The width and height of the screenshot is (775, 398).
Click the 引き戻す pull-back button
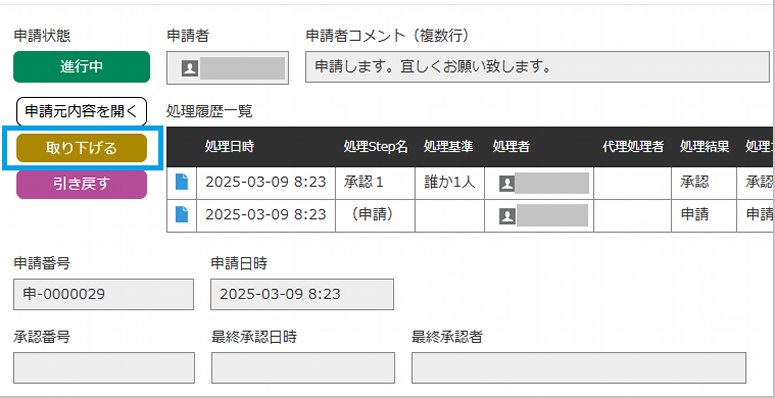(82, 184)
